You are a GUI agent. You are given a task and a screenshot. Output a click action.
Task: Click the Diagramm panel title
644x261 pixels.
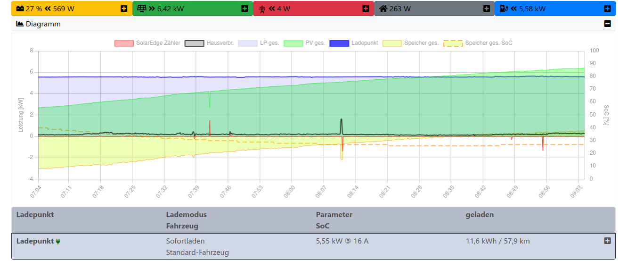pyautogui.click(x=43, y=24)
